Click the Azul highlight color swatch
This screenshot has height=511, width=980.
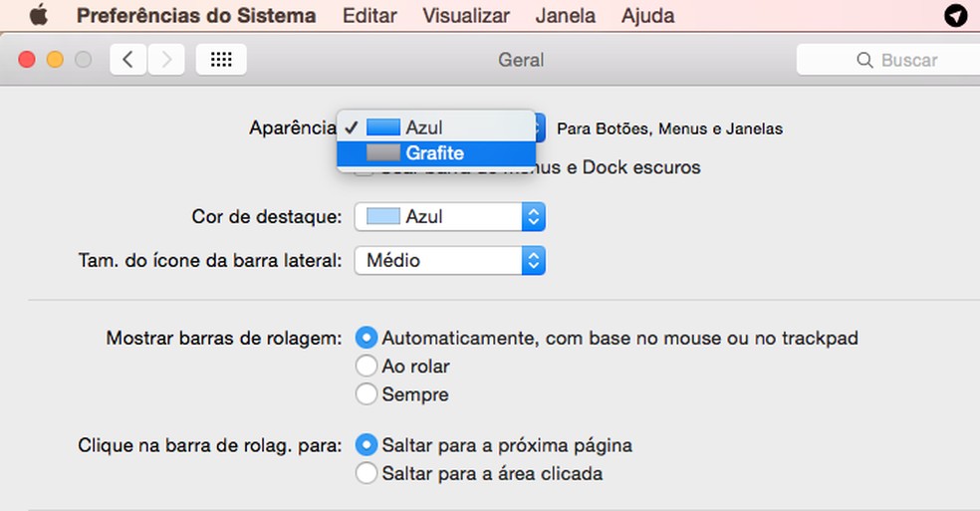383,216
